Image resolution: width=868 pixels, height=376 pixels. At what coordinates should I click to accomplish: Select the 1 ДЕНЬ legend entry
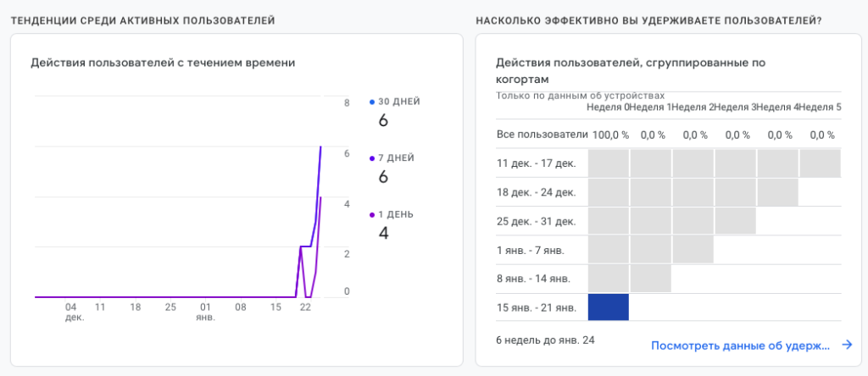tap(395, 213)
